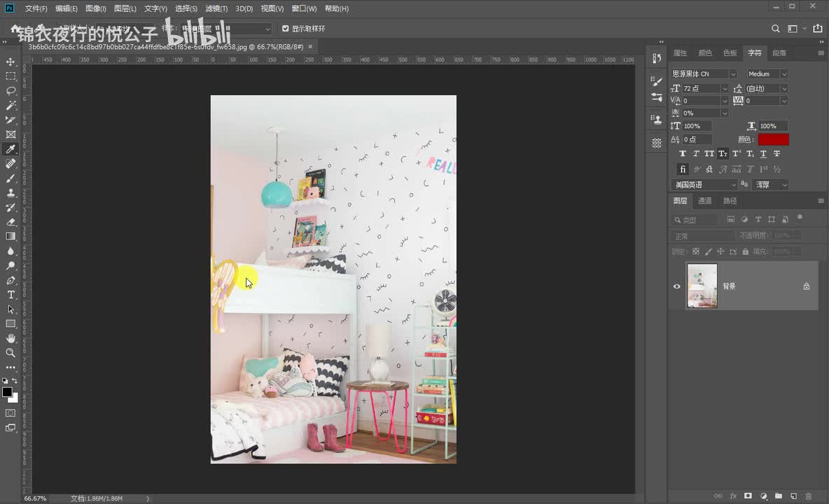Screen dimensions: 829x504
Task: Open the History panel icon
Action: pos(657,58)
